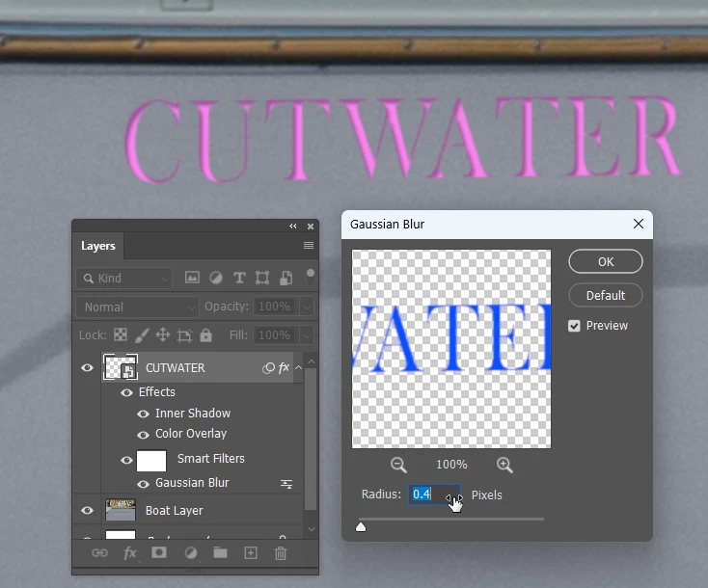
Task: Click the lock transparent pixels icon
Action: tap(121, 334)
